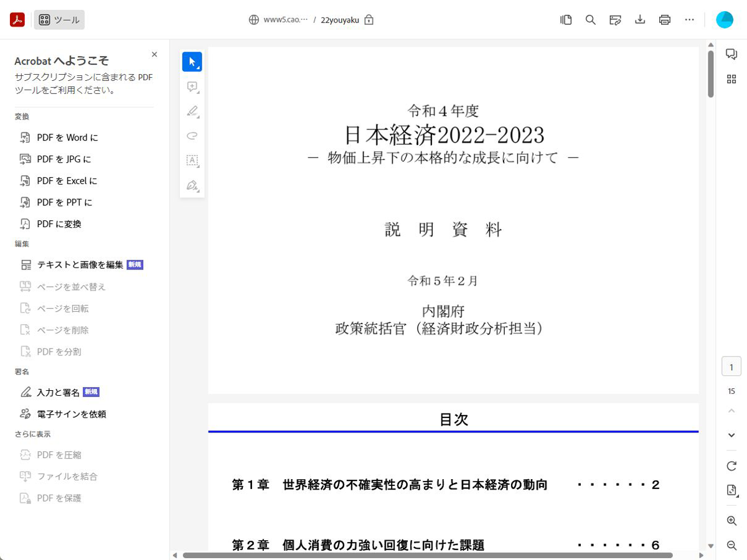Select the text box tool

(192, 161)
